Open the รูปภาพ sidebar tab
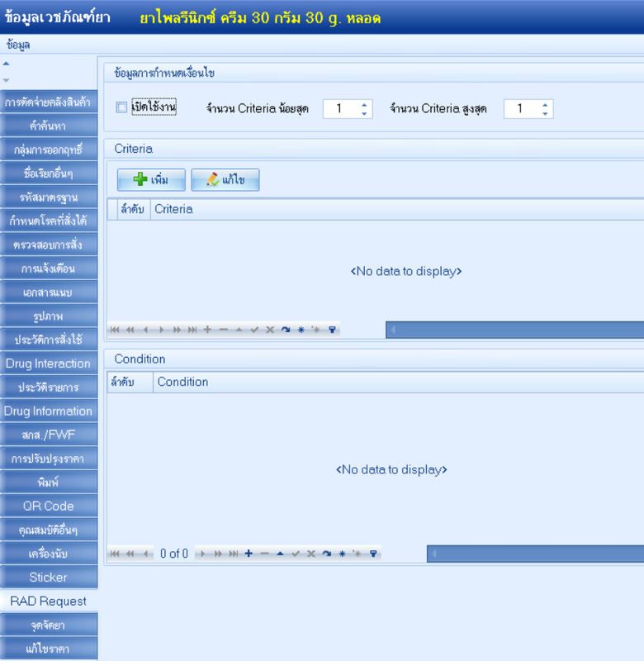The image size is (644, 661). pos(49,316)
